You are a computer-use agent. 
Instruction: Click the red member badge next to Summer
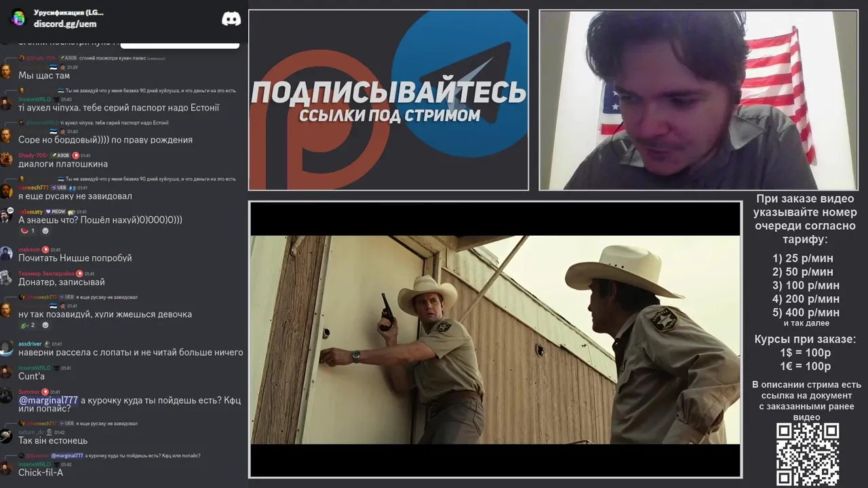point(45,392)
